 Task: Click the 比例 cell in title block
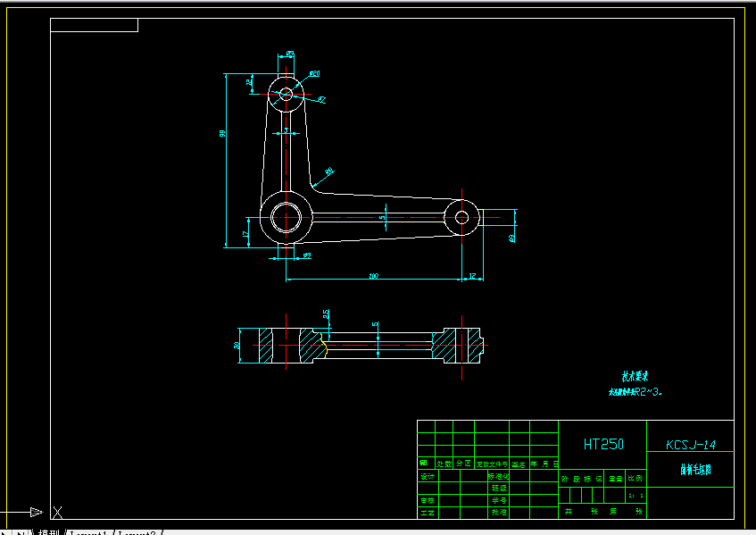(636, 478)
